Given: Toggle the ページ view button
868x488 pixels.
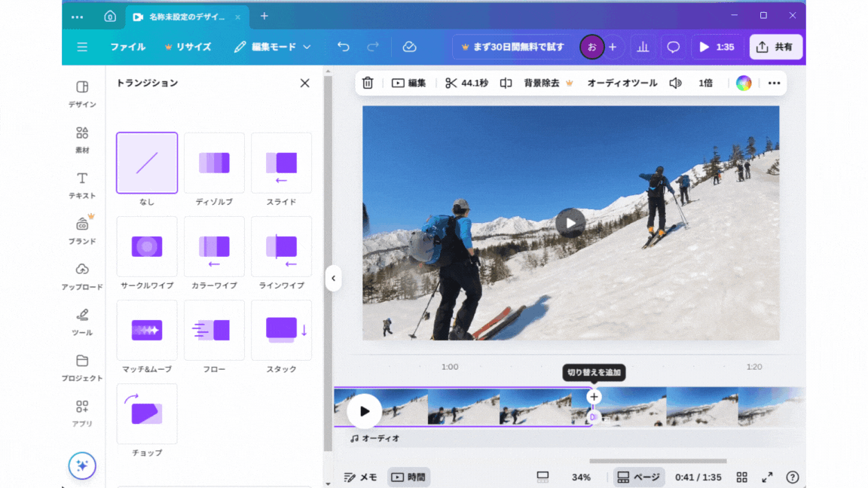Looking at the screenshot, I should [637, 477].
